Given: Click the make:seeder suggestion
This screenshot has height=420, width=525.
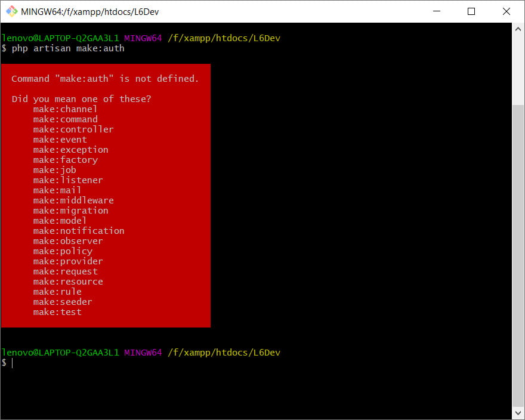Looking at the screenshot, I should point(63,302).
